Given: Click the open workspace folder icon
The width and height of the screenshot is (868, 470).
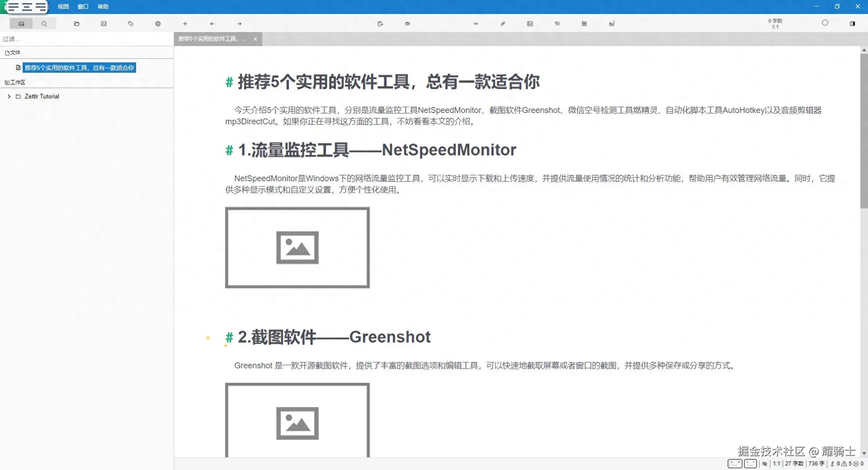Looking at the screenshot, I should pos(77,23).
